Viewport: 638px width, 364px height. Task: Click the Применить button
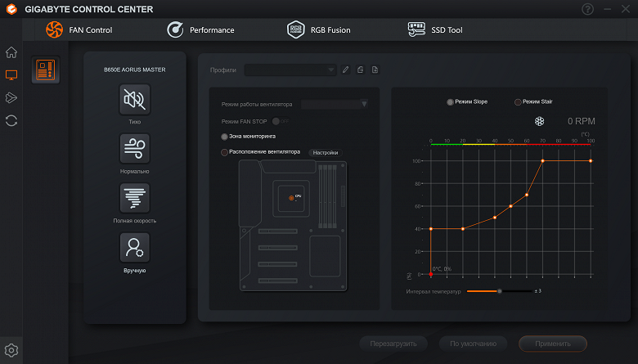552,344
